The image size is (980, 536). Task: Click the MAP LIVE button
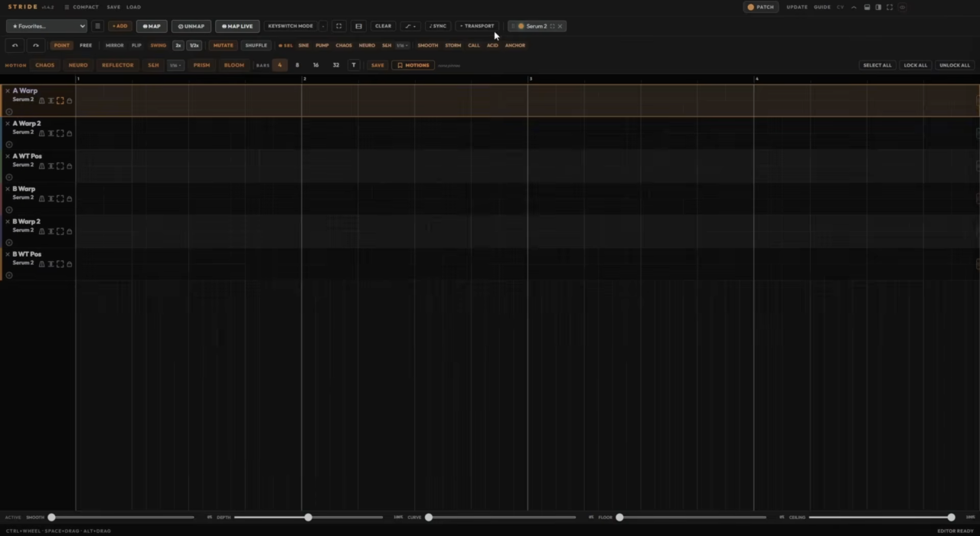point(237,26)
